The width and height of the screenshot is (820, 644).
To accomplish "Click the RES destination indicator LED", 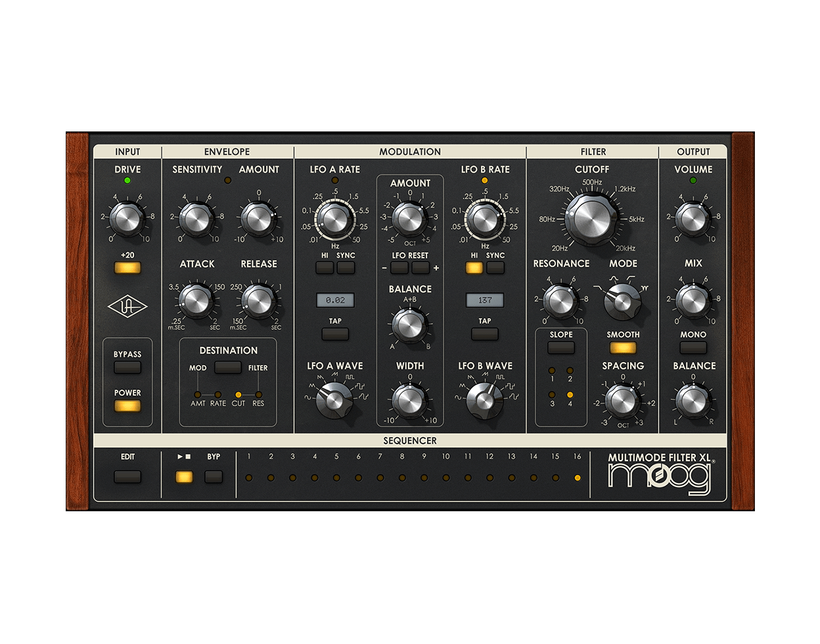I will tap(258, 394).
